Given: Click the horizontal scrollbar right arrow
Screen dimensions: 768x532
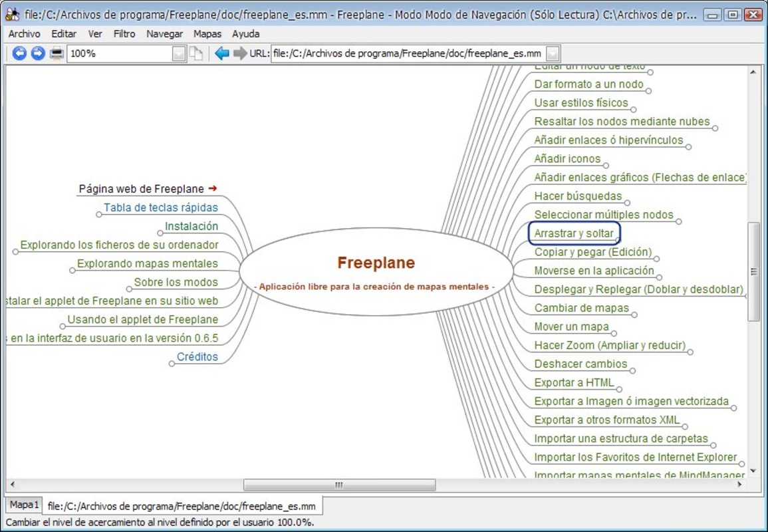Looking at the screenshot, I should [739, 485].
